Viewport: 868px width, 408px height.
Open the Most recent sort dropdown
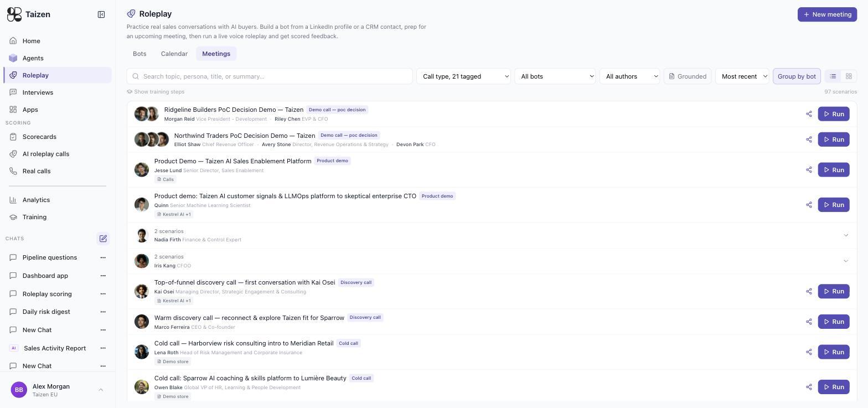pos(742,76)
